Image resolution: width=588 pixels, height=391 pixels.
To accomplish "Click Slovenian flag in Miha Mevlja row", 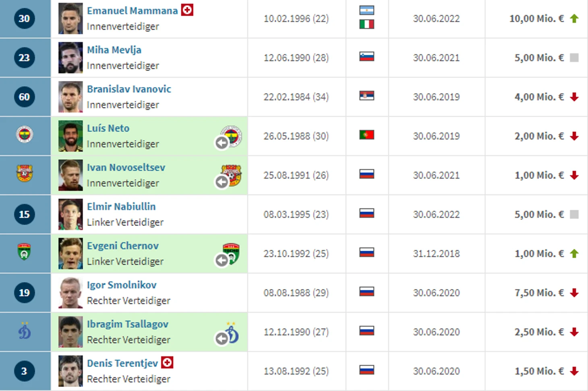I will coord(367,57).
